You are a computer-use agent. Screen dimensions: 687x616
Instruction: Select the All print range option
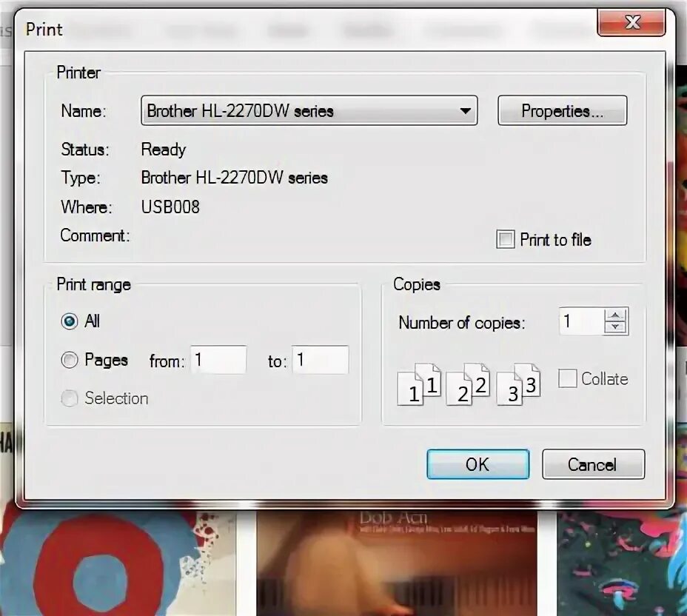pos(70,321)
